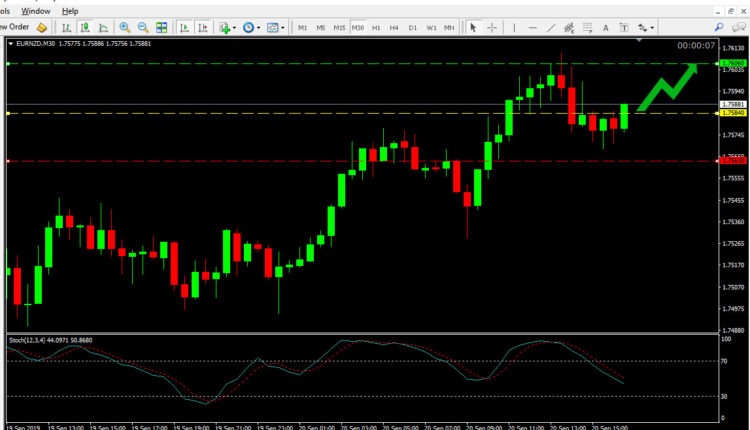Select the M30 timeframe
This screenshot has width=750, height=430.
pyautogui.click(x=358, y=28)
